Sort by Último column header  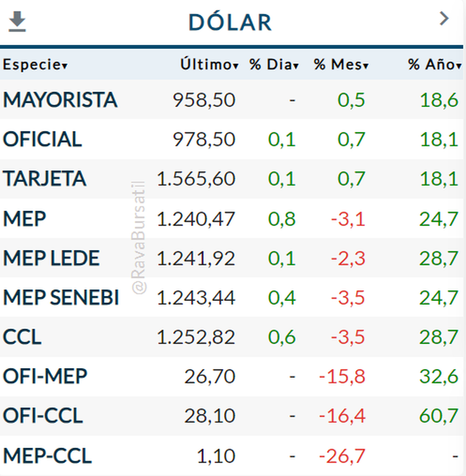(209, 64)
